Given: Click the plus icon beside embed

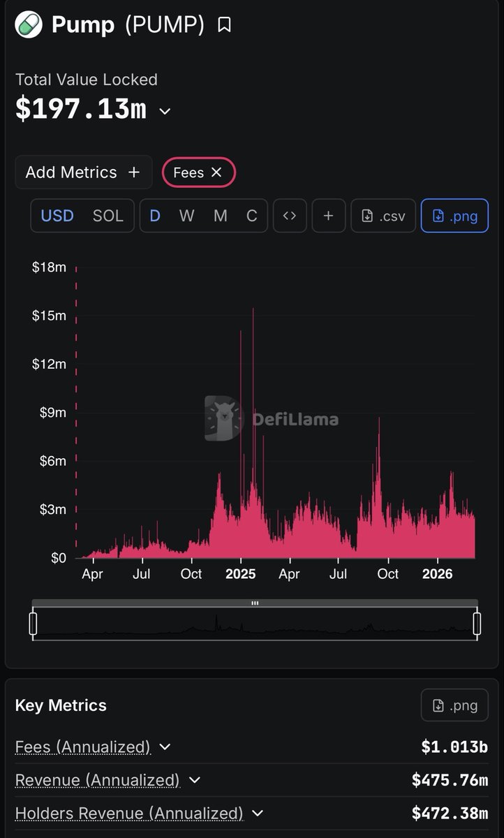Looking at the screenshot, I should coord(329,216).
